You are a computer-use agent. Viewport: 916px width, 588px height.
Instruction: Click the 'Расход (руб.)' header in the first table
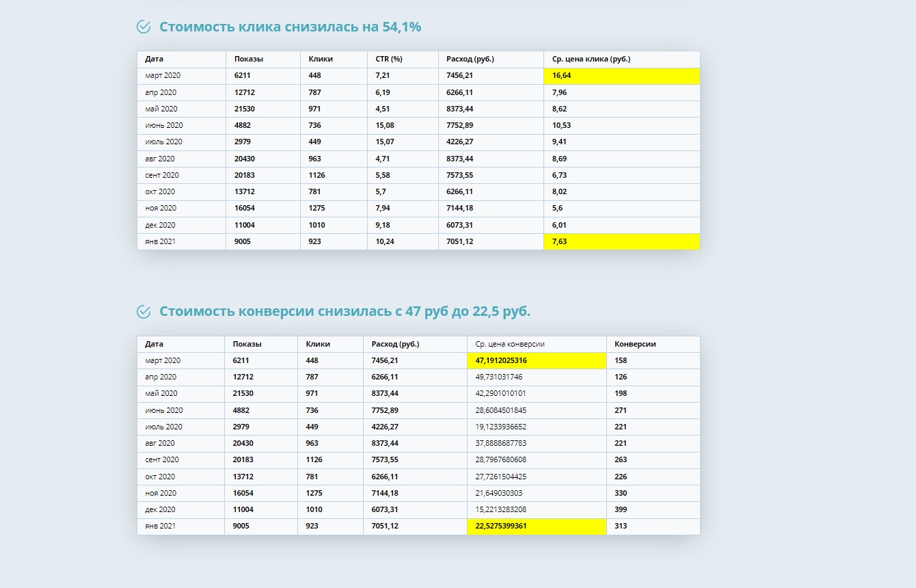470,59
